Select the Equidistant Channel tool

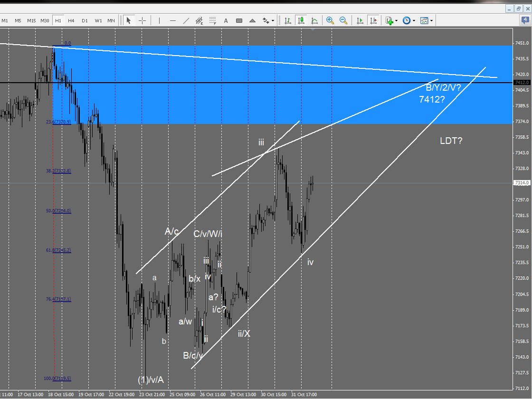[x=199, y=20]
